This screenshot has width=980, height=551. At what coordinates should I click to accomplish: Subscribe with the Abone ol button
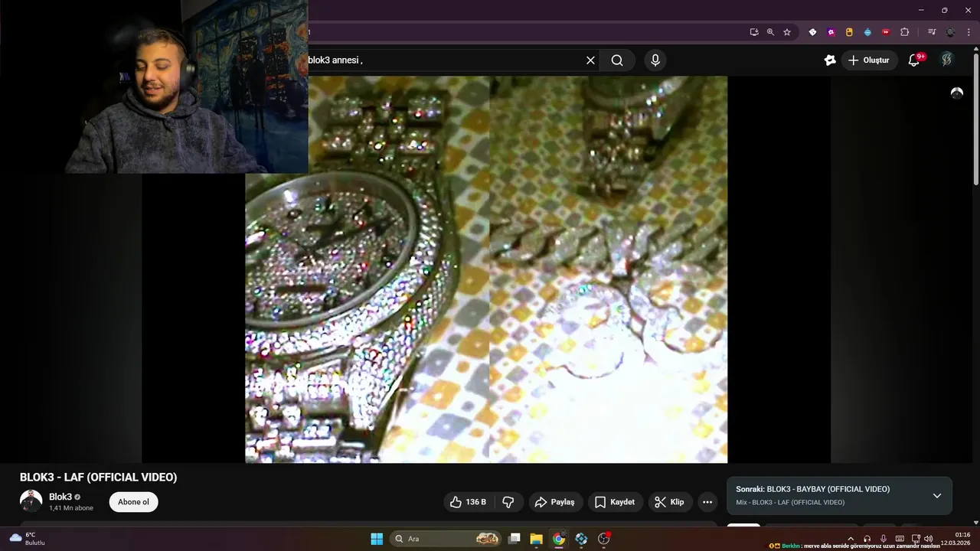[x=133, y=502]
